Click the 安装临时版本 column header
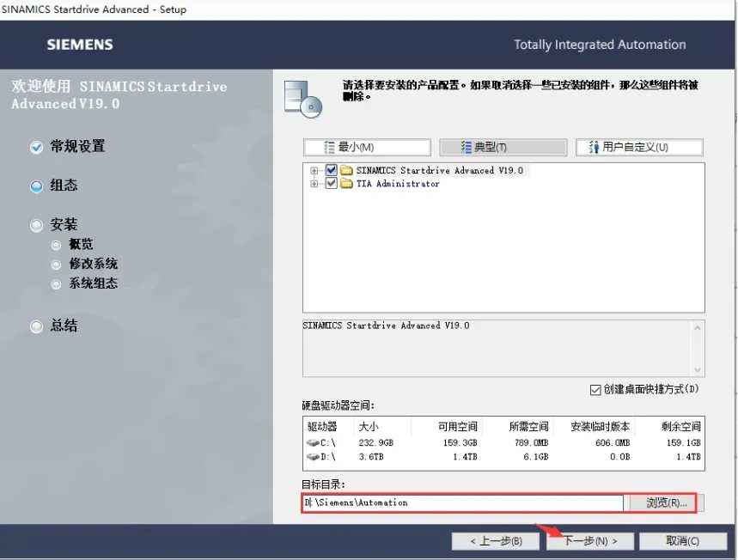 tap(600, 427)
